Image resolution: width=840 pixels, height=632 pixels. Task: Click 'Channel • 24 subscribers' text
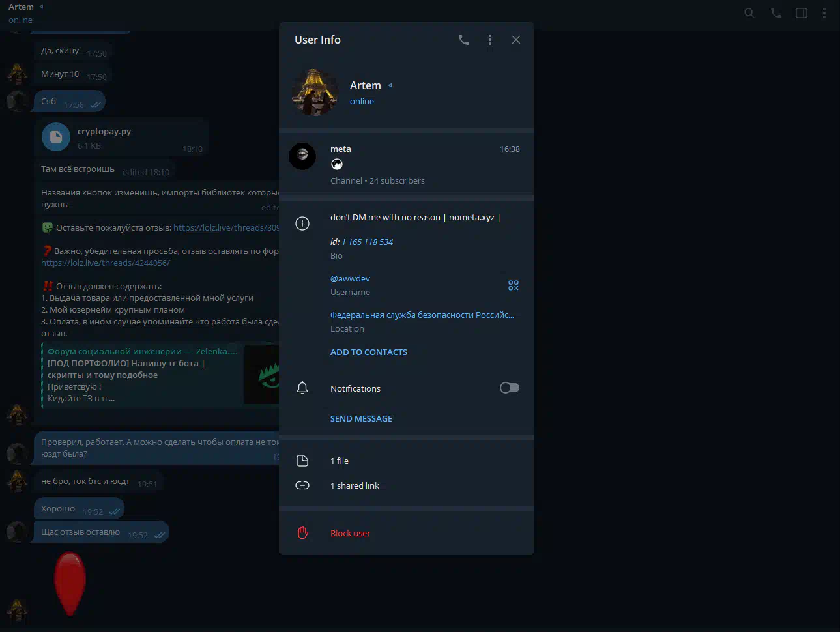click(377, 180)
